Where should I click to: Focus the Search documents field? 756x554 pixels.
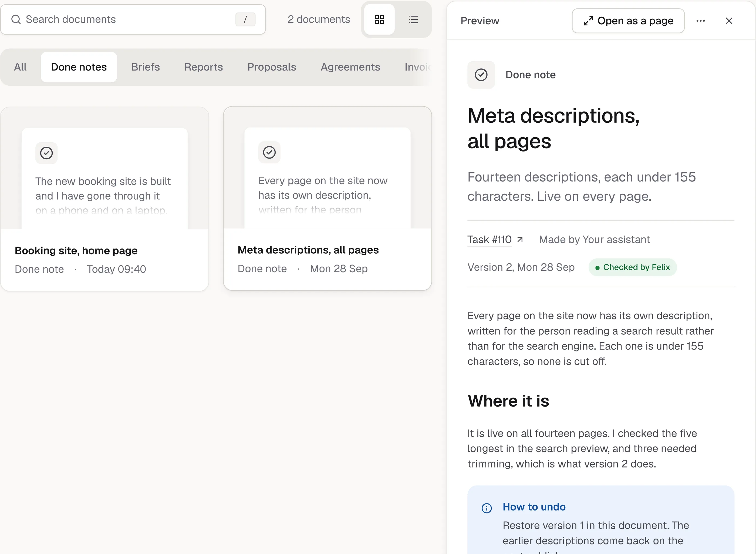133,19
